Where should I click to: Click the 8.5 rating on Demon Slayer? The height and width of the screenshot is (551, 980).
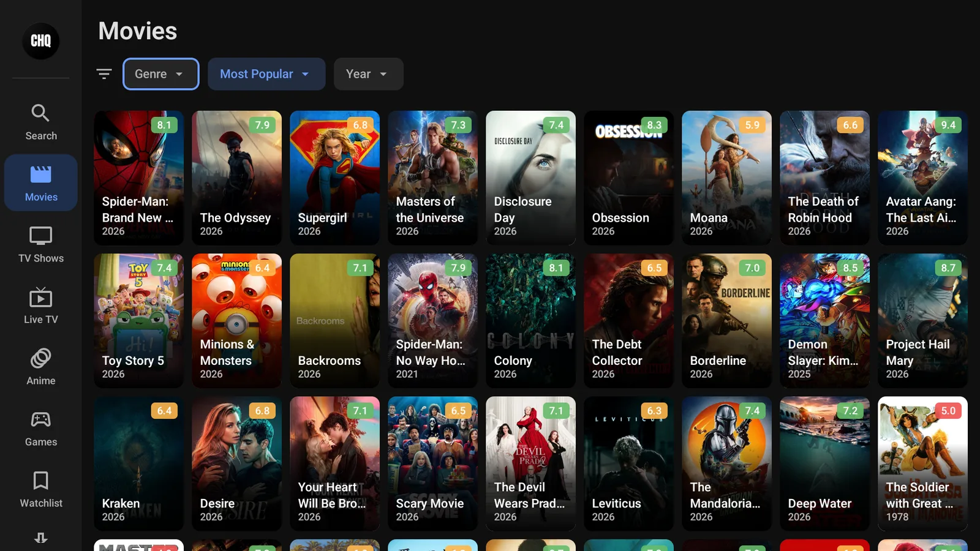[x=850, y=268]
